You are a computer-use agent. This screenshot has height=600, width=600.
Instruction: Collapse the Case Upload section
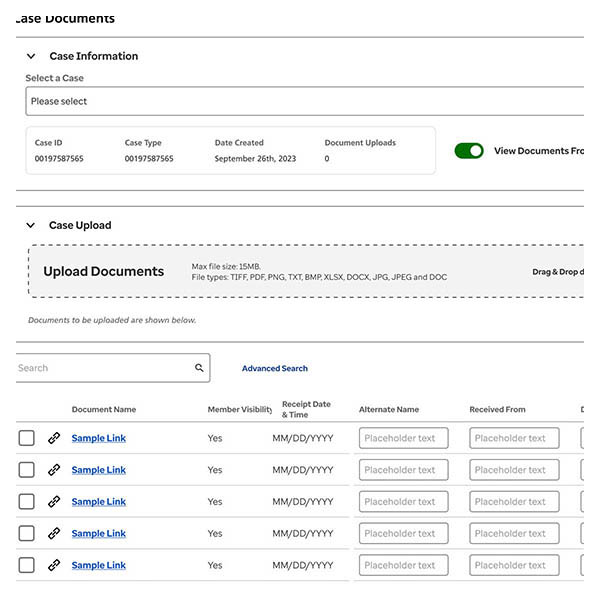tap(31, 226)
